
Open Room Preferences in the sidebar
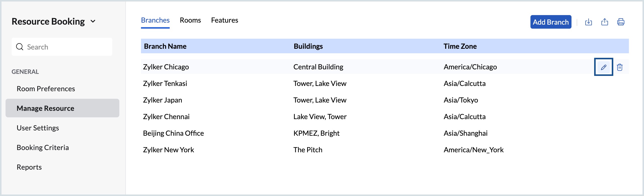(x=46, y=89)
